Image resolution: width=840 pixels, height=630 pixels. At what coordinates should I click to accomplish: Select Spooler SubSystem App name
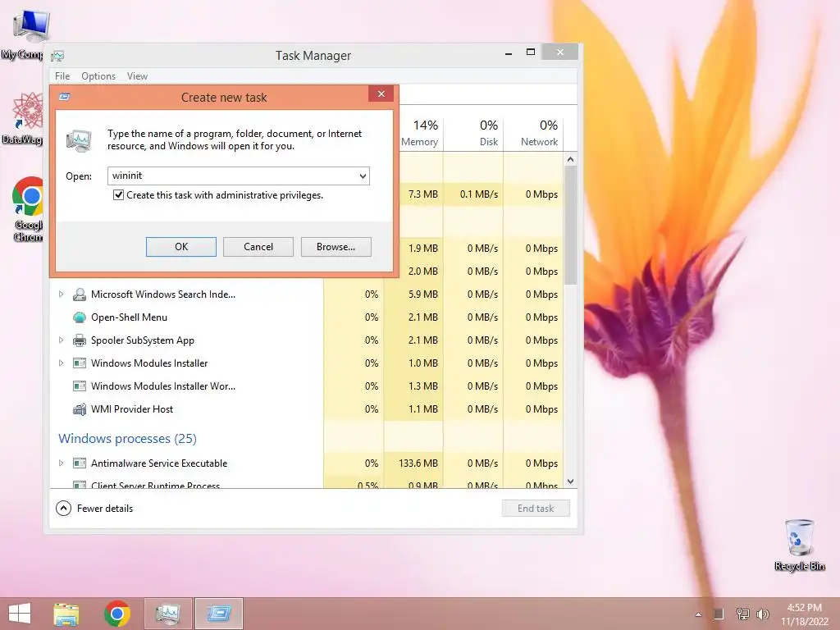[143, 340]
